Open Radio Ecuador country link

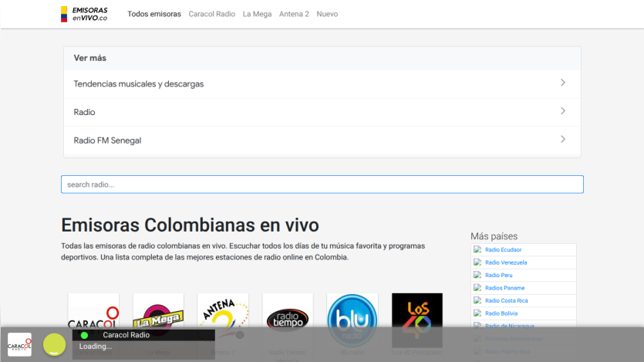pyautogui.click(x=503, y=250)
